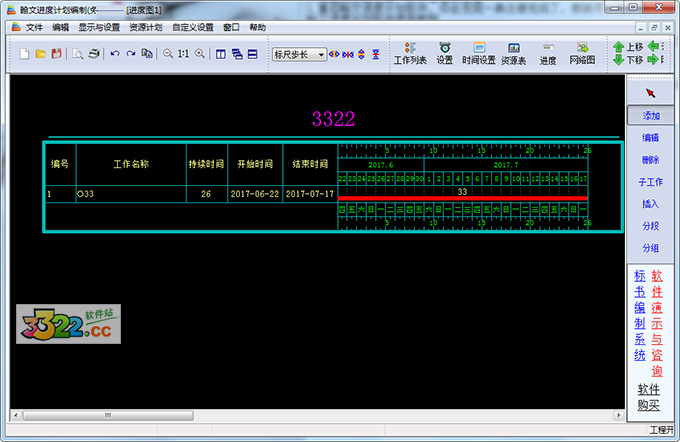680x442 pixels.
Task: Open the 资源计划 menu
Action: (145, 28)
